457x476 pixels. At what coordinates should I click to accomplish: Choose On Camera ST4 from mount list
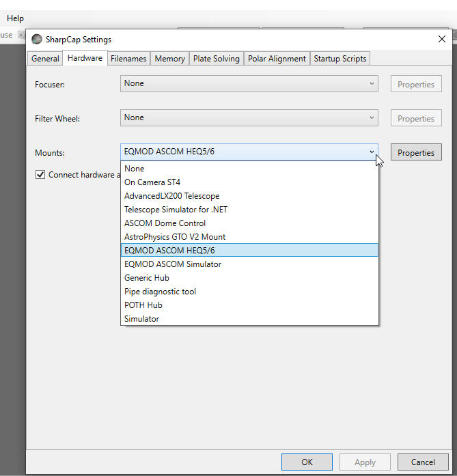[152, 182]
